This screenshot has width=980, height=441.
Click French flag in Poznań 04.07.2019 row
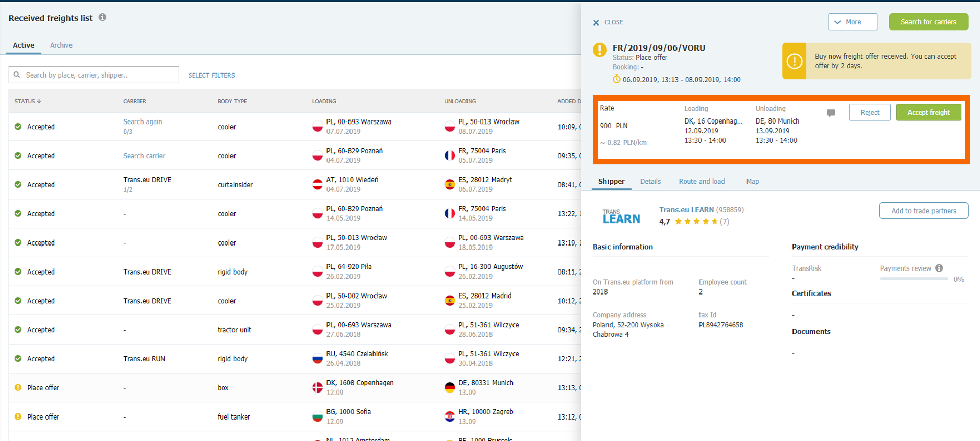[x=450, y=155]
